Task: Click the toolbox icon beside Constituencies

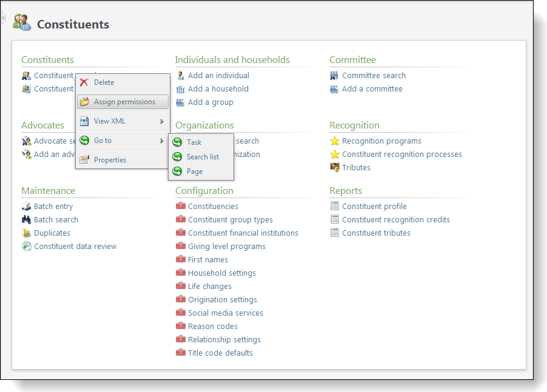Action: pos(180,207)
